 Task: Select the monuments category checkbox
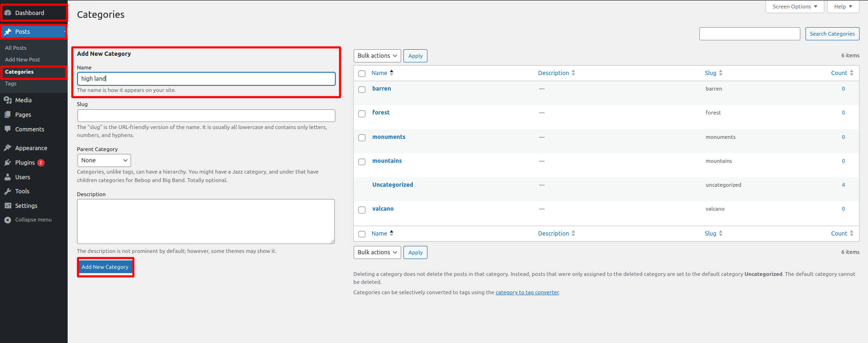[x=362, y=137]
